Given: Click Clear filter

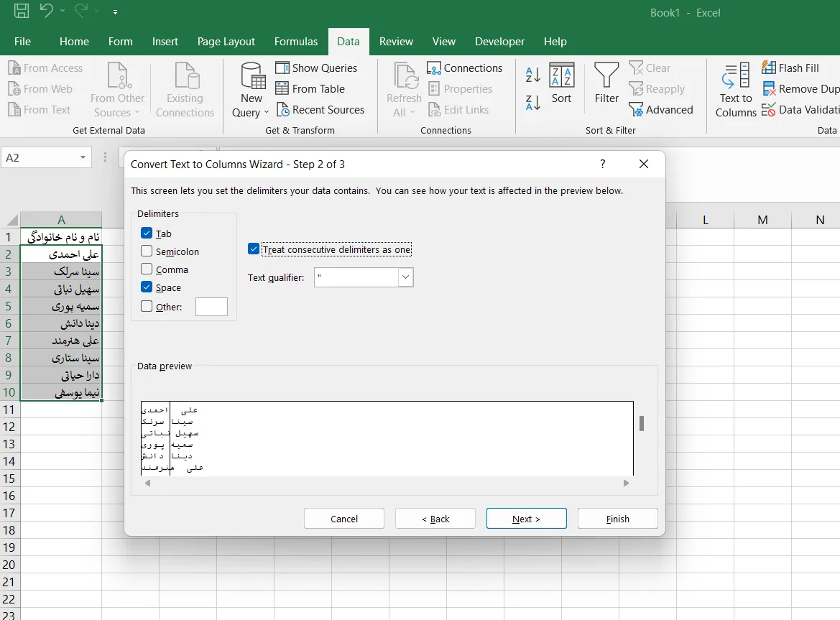Looking at the screenshot, I should [x=650, y=68].
